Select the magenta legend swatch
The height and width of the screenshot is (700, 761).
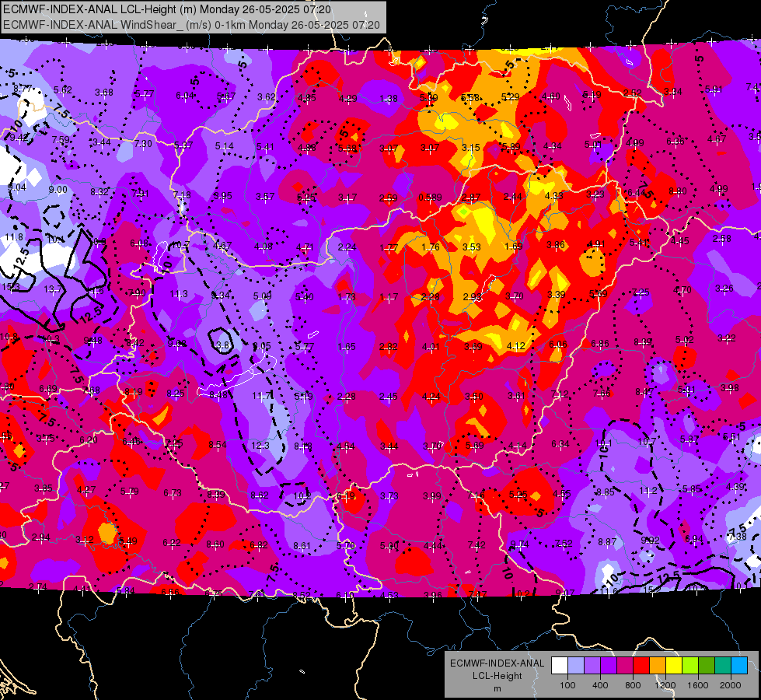[x=625, y=665]
